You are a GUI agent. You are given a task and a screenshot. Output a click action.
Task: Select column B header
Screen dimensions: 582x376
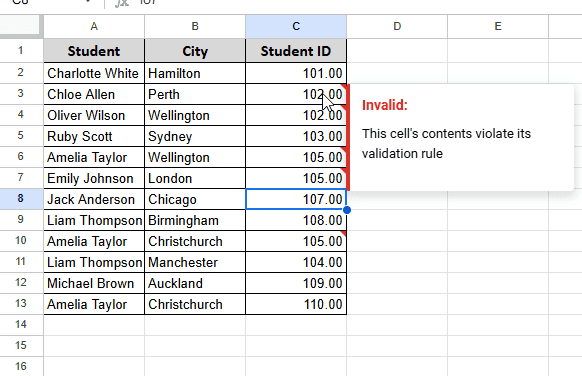pos(195,26)
